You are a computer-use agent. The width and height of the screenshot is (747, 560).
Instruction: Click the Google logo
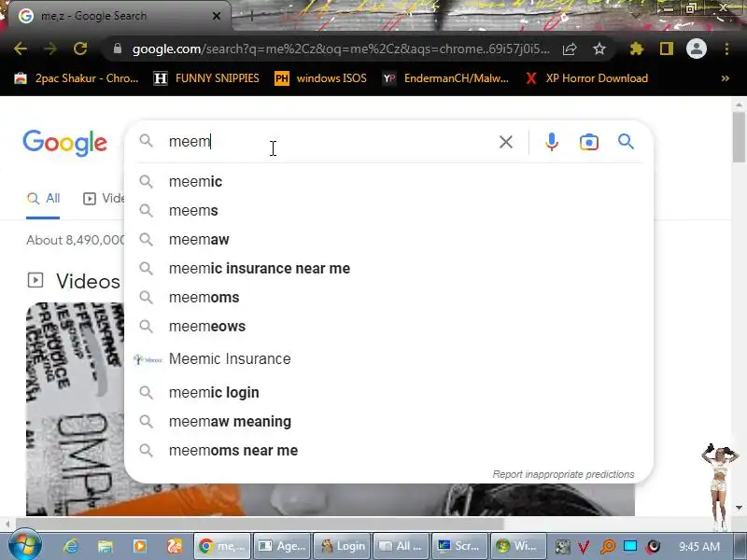[64, 143]
